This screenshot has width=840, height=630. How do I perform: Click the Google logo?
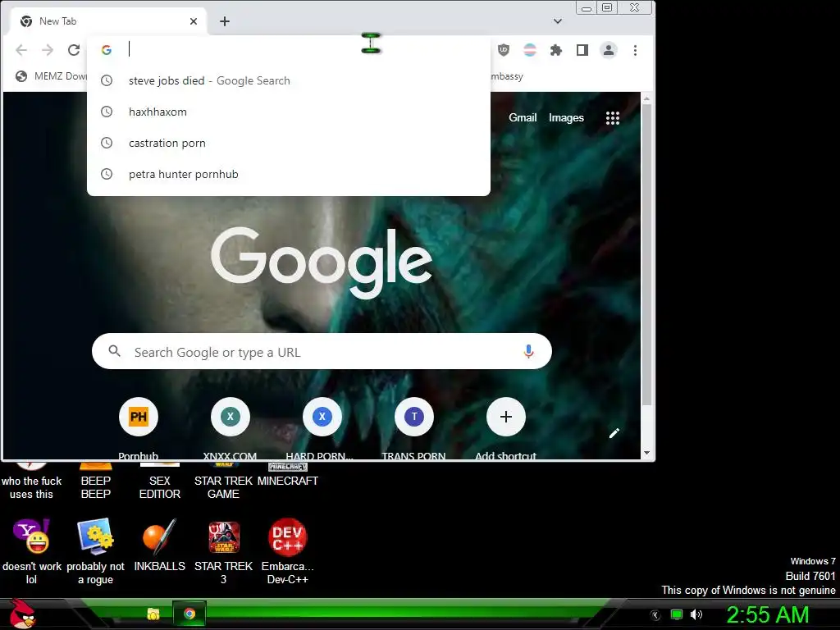tap(322, 262)
